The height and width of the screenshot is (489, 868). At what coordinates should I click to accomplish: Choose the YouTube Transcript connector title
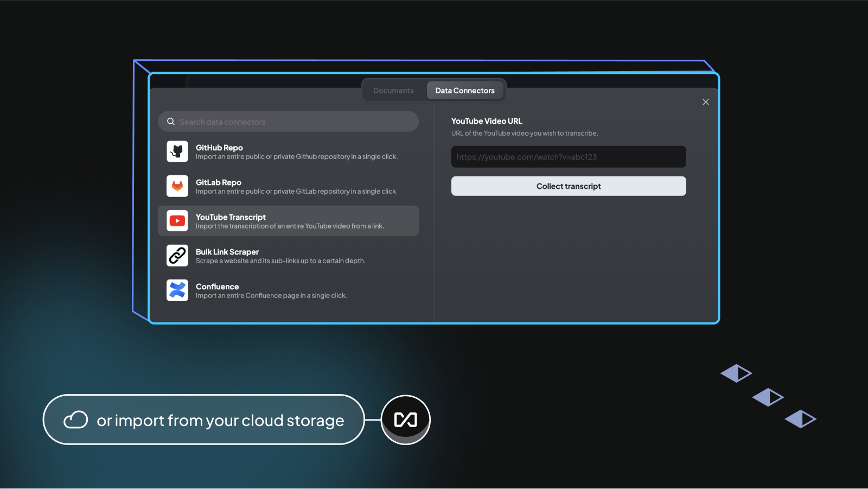coord(231,217)
